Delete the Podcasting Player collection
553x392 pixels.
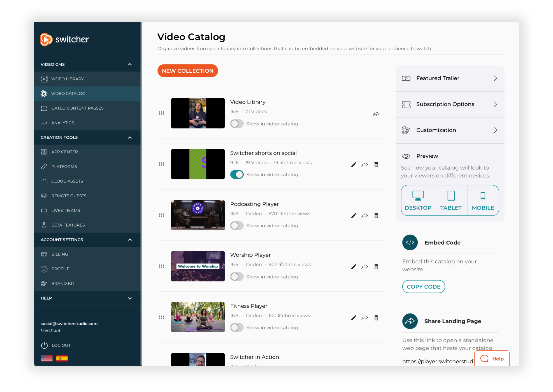click(x=376, y=216)
